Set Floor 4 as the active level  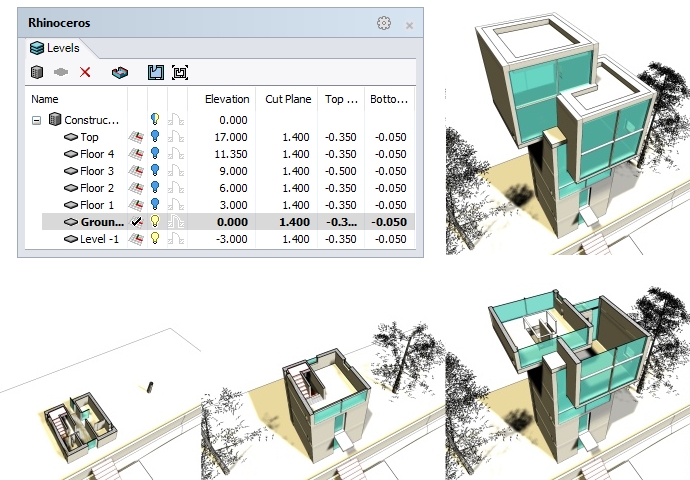click(137, 154)
